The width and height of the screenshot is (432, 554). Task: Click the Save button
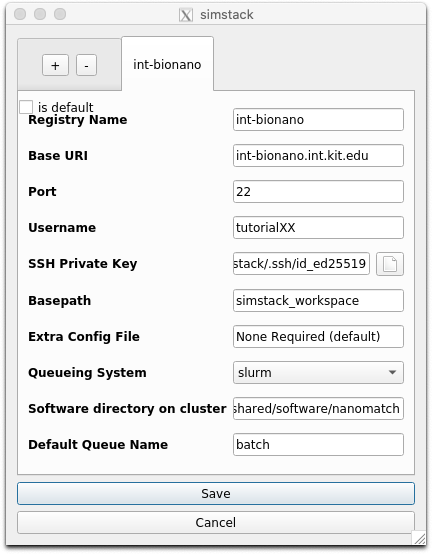pos(216,493)
